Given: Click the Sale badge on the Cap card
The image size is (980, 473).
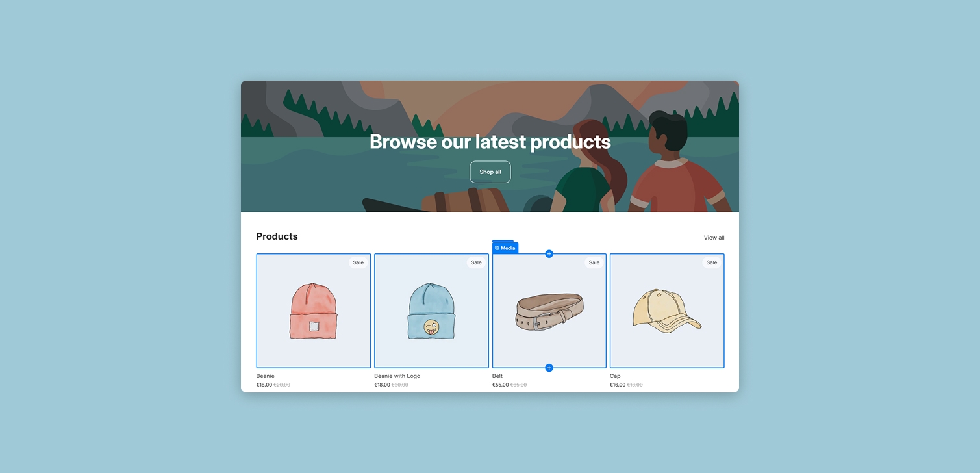Looking at the screenshot, I should [711, 262].
